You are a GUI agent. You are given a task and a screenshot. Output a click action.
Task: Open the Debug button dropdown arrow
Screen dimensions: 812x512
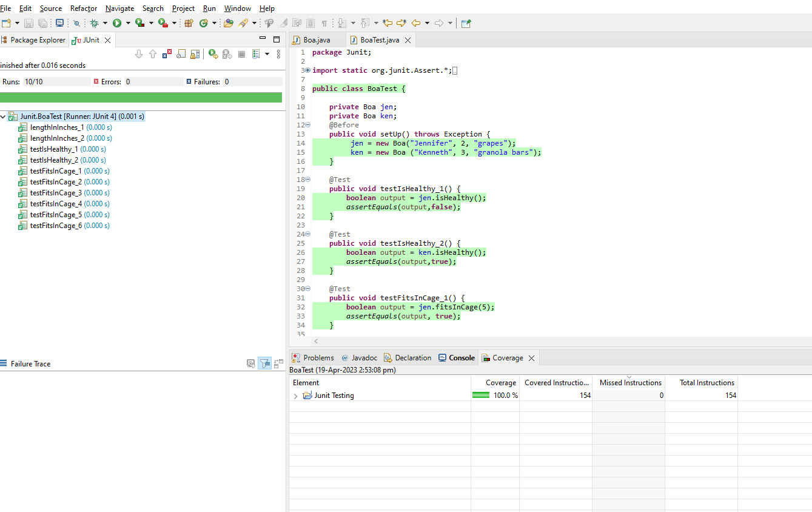click(x=105, y=23)
